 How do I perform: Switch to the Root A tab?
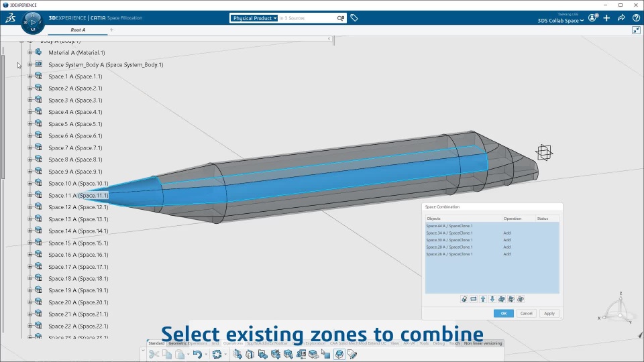78,30
